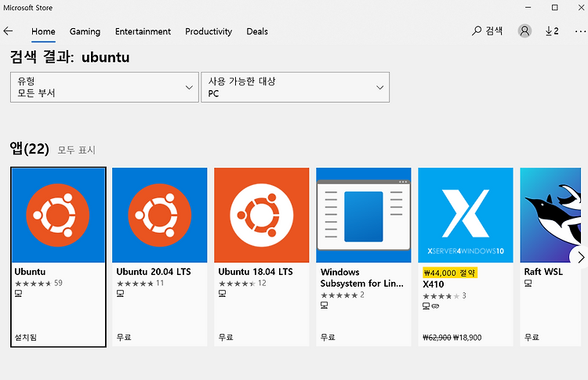This screenshot has width=588, height=380.
Task: Click 무료 price under Ubuntu 18.04 LTS
Action: [226, 338]
